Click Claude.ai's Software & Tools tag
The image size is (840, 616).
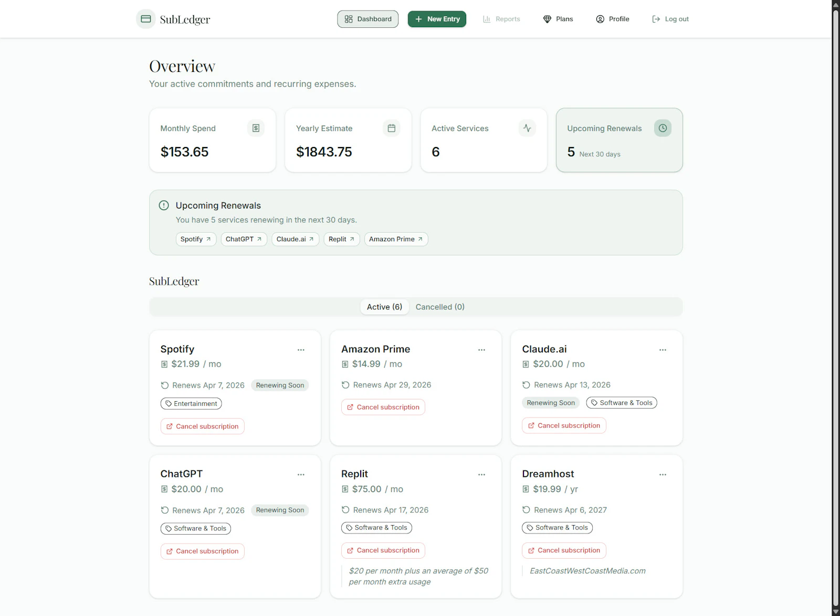click(x=622, y=403)
